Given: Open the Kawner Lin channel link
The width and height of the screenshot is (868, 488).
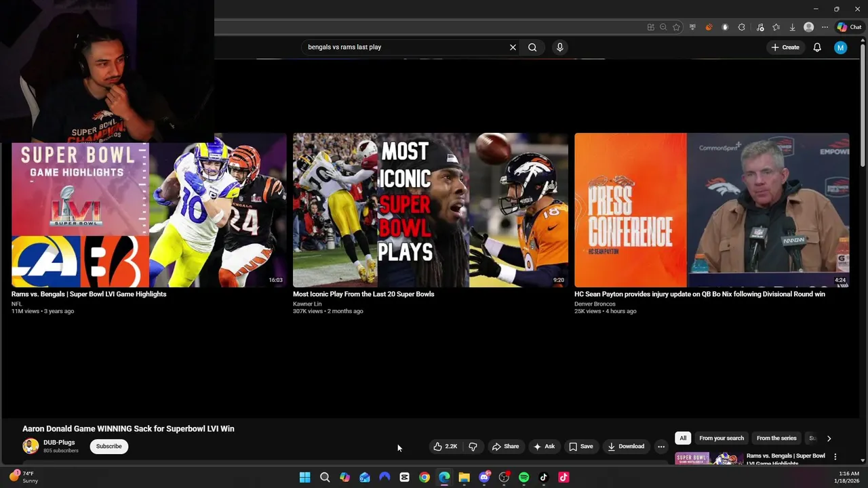Looking at the screenshot, I should tap(307, 304).
